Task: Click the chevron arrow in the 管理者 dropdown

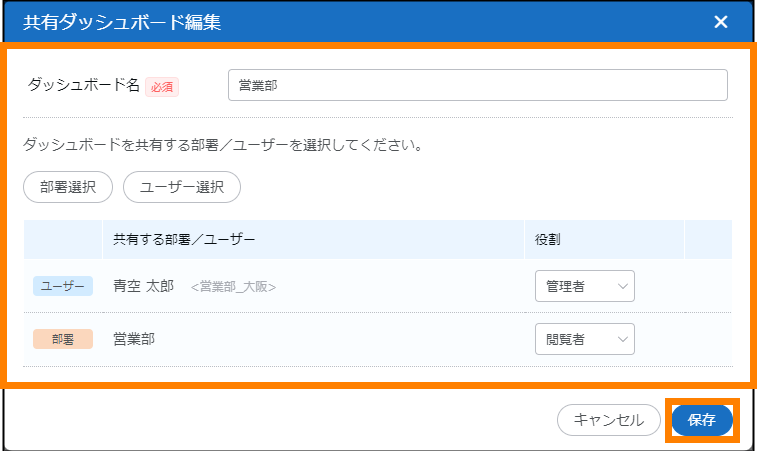Action: tap(623, 286)
